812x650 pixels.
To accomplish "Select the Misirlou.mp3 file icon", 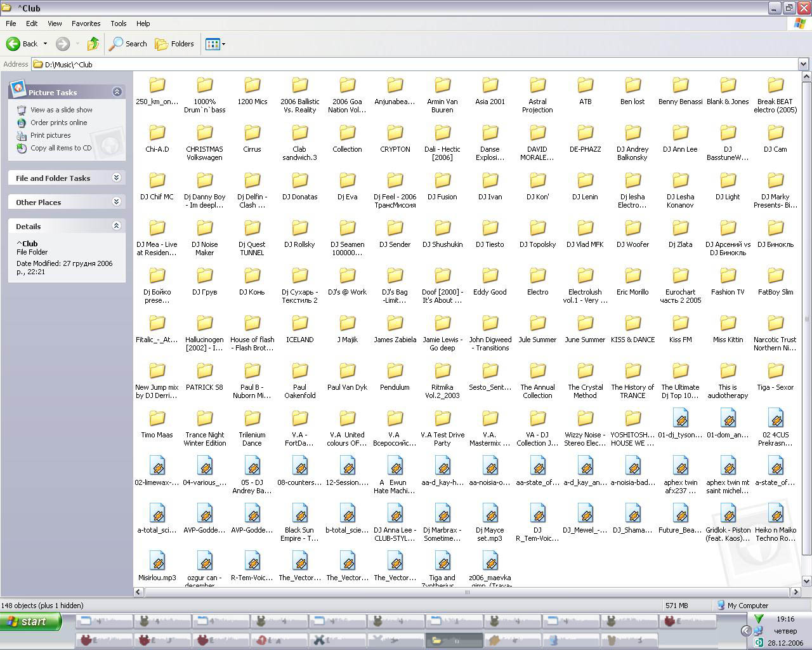I will tap(157, 561).
